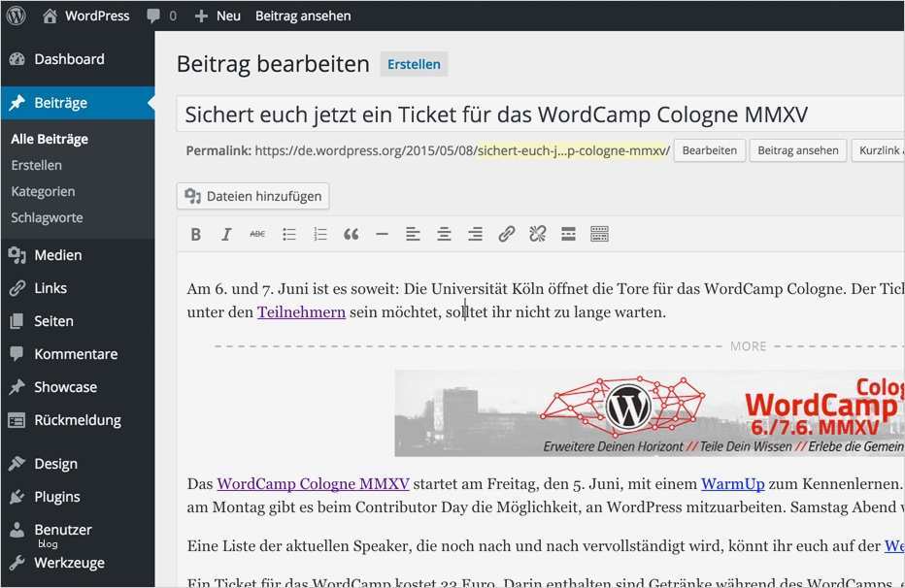Screen dimensions: 905x588
Task: Insert a bulleted list
Action: pos(289,235)
